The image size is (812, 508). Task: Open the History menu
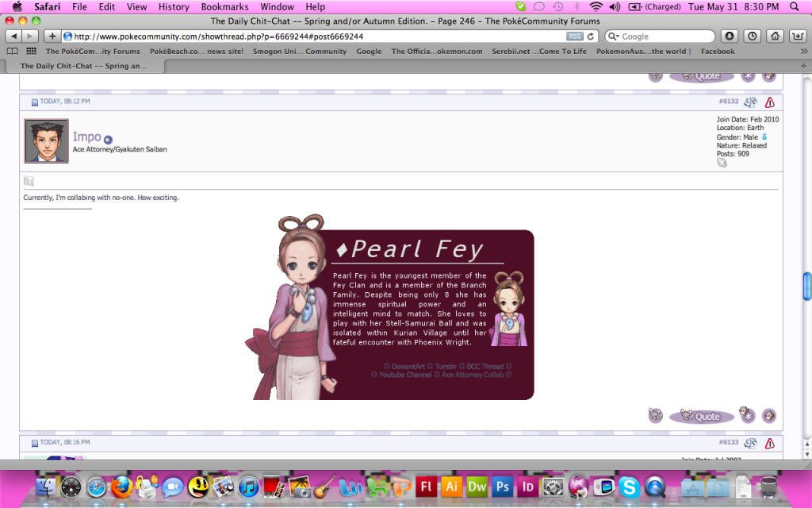(x=174, y=6)
